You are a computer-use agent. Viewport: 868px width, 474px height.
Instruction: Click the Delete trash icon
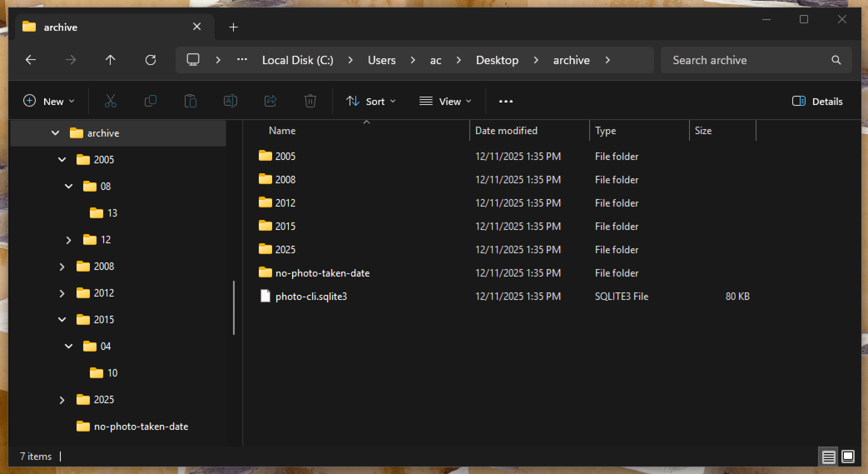310,101
